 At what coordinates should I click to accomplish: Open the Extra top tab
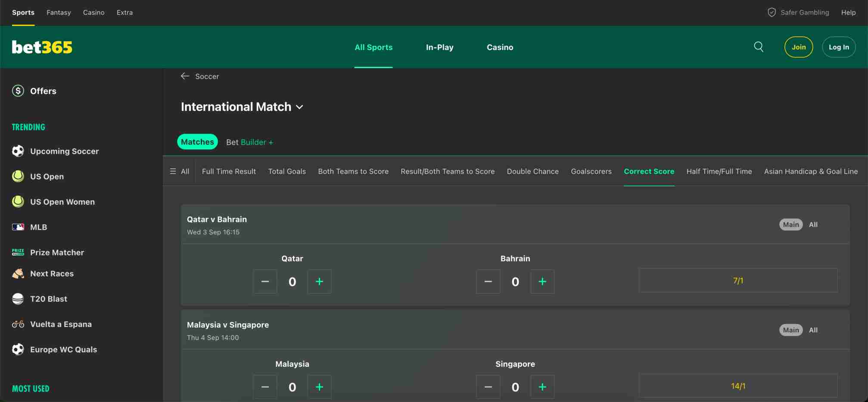[x=124, y=12]
